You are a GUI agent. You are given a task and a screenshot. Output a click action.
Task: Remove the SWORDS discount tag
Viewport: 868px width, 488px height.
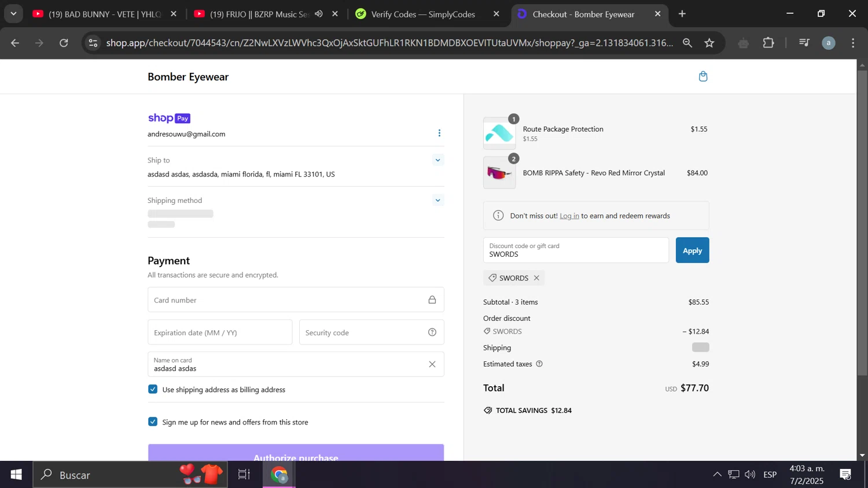[x=536, y=278]
